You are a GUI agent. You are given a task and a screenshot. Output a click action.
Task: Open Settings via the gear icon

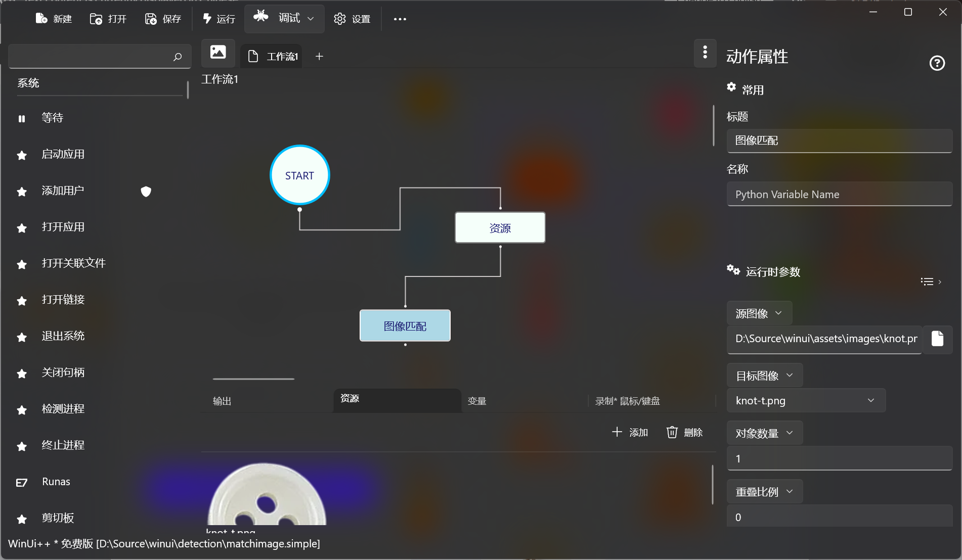[340, 19]
